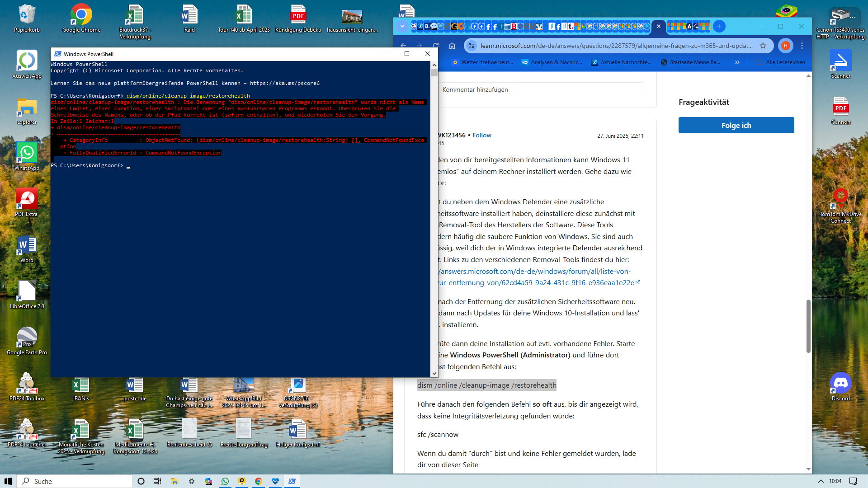Select the Google Earth Pro desktop icon
The image size is (868, 488).
pyautogui.click(x=27, y=341)
